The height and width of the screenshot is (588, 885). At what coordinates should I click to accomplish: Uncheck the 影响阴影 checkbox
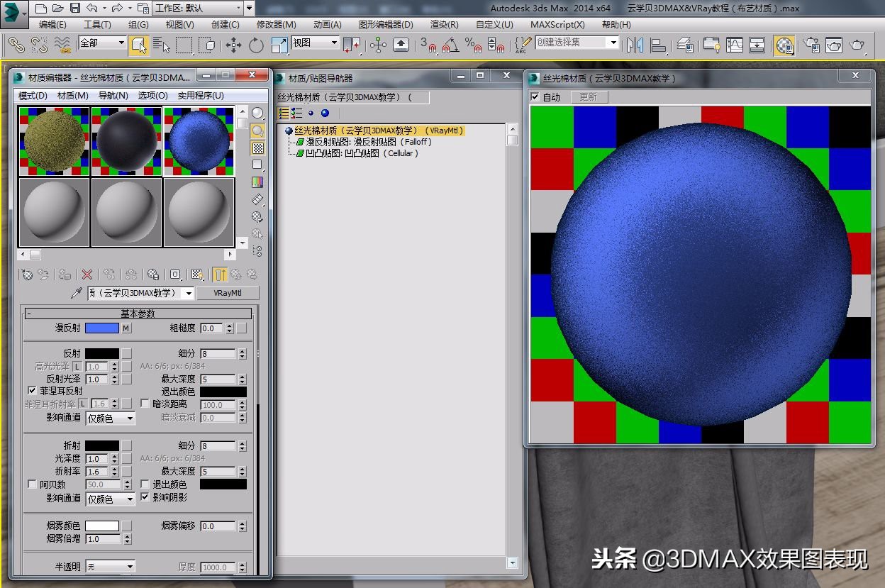[146, 497]
